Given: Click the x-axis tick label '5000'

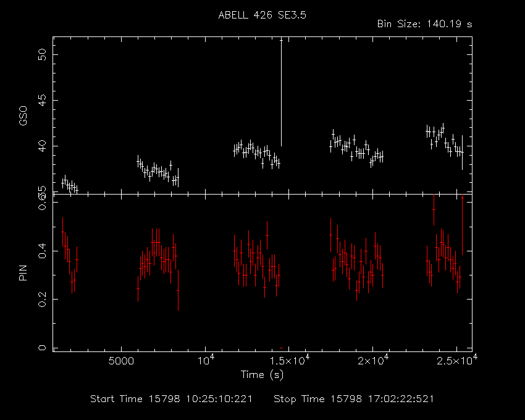Looking at the screenshot, I should point(121,361).
